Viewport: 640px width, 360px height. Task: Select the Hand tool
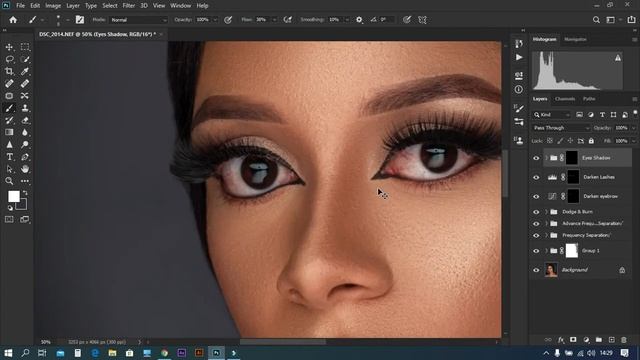tap(25, 169)
